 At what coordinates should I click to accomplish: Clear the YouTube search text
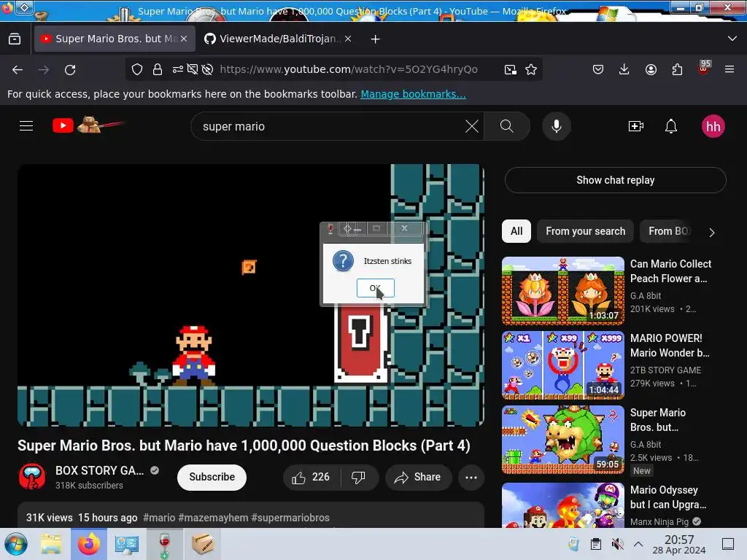click(472, 126)
